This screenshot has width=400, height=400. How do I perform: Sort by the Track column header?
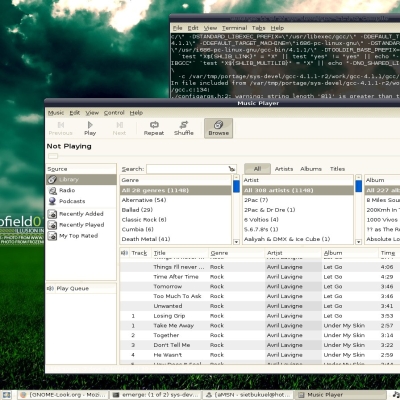coord(140,253)
